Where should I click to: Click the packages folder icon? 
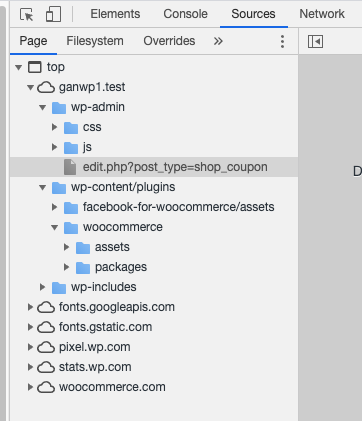pyautogui.click(x=83, y=268)
